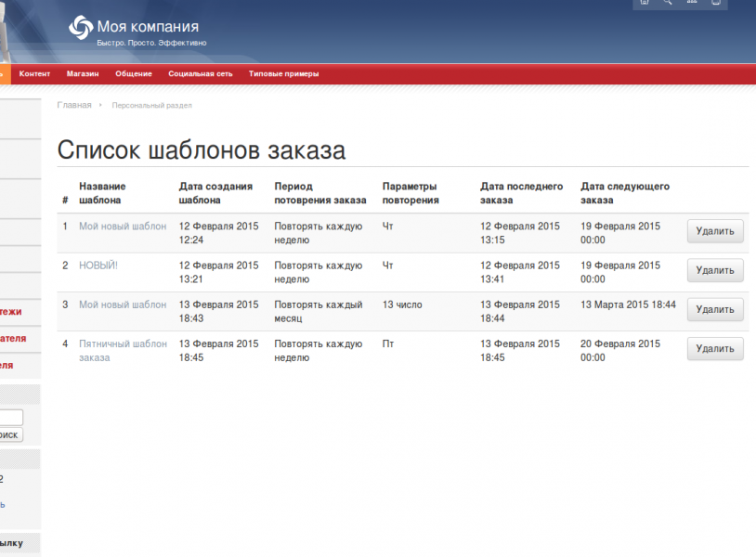Click the print version icon at top
Viewport: 756px width, 557px height.
[714, 3]
